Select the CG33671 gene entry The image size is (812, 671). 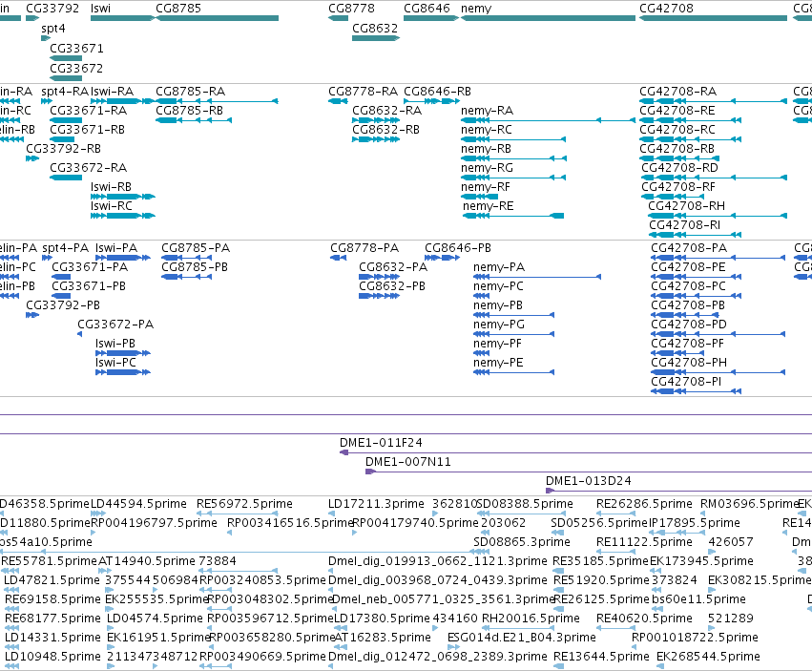[66, 58]
